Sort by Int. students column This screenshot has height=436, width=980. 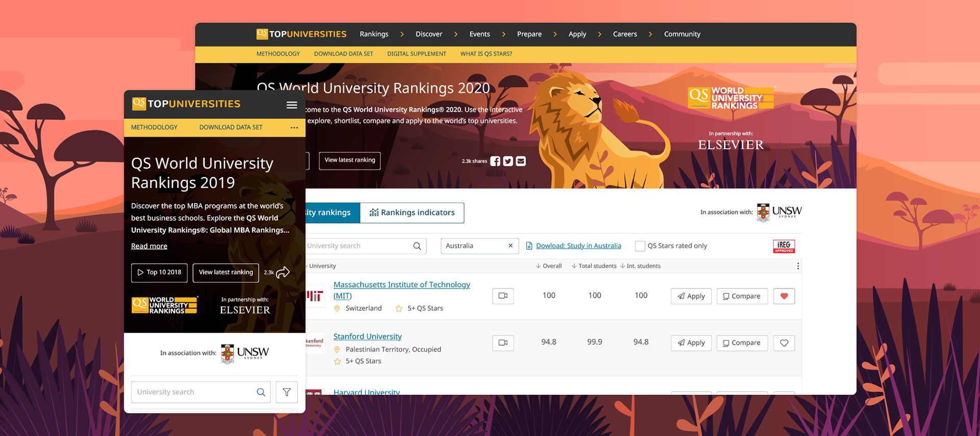(x=640, y=266)
